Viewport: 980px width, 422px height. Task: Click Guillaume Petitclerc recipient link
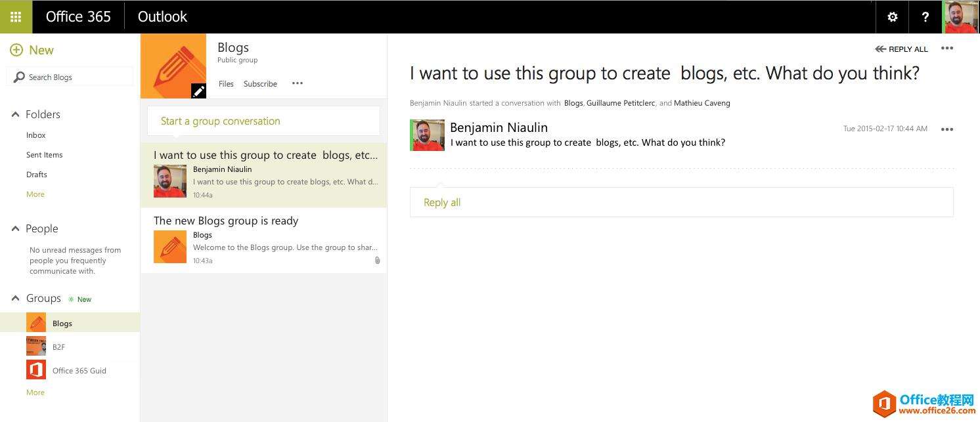click(621, 103)
